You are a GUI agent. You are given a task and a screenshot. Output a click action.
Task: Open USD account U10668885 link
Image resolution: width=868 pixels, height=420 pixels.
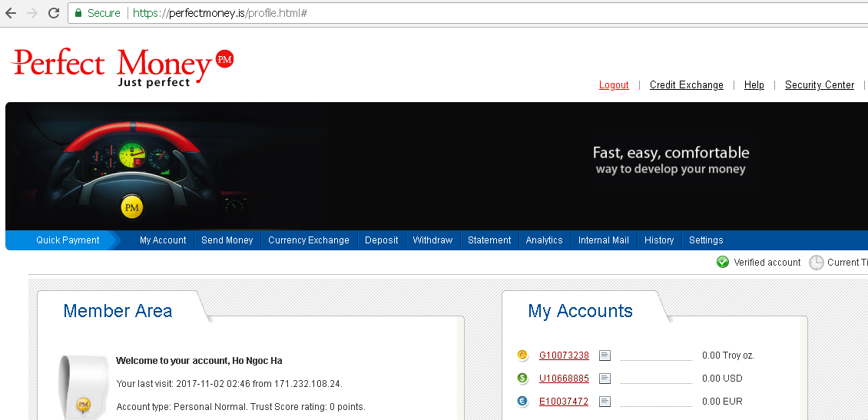564,379
